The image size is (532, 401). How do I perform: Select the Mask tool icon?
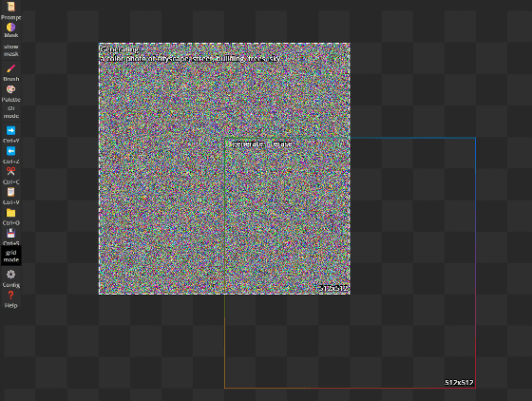10,28
